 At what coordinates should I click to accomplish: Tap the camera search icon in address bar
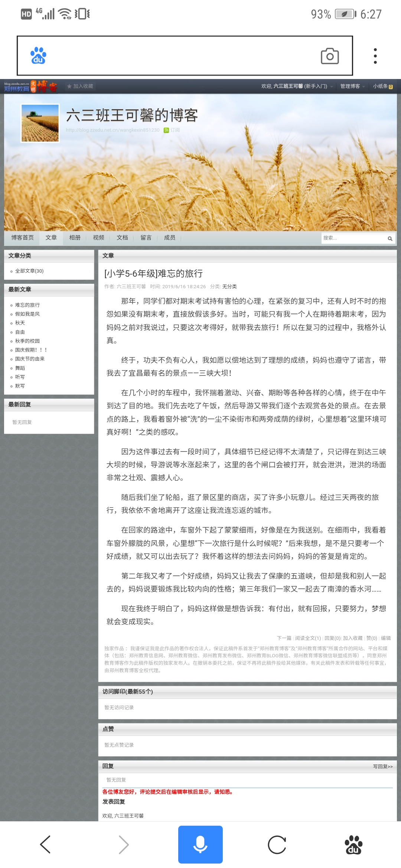(330, 56)
